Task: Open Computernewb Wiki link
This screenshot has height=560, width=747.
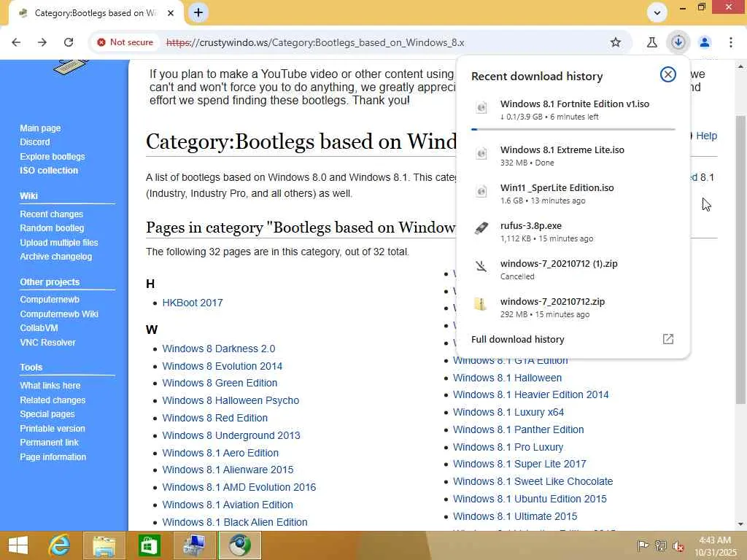Action: pyautogui.click(x=59, y=314)
